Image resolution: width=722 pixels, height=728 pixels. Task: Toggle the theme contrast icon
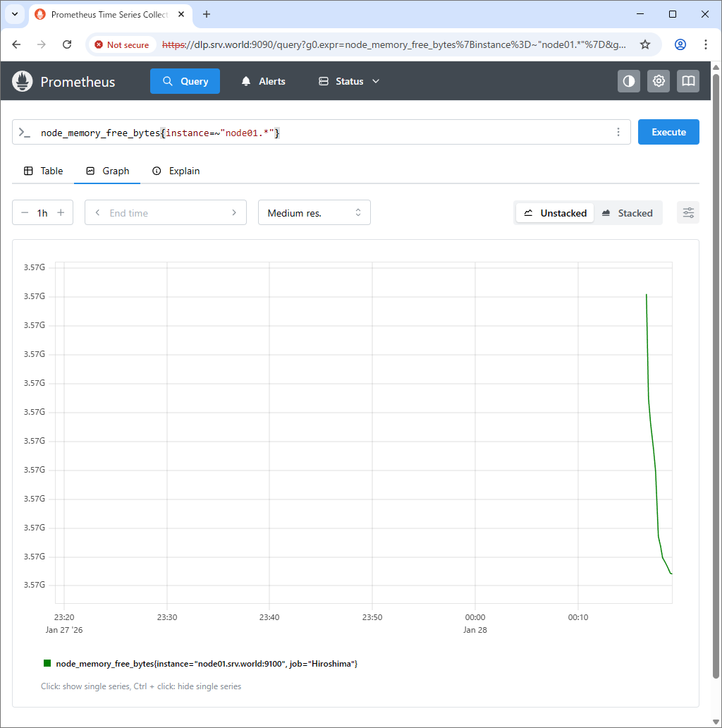click(x=629, y=81)
